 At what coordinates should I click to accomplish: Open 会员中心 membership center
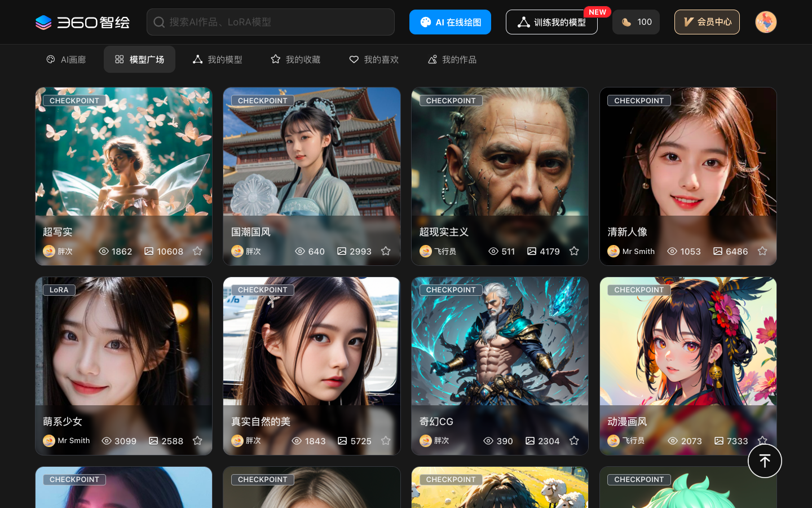[x=707, y=22]
